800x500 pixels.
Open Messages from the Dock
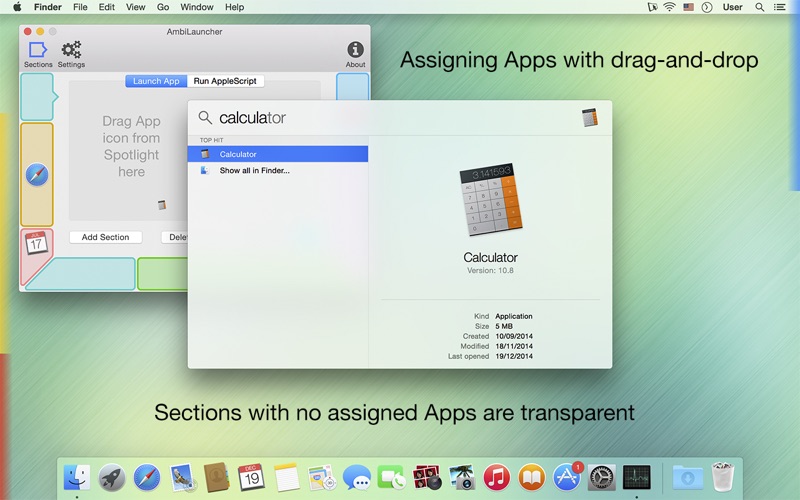pos(357,477)
